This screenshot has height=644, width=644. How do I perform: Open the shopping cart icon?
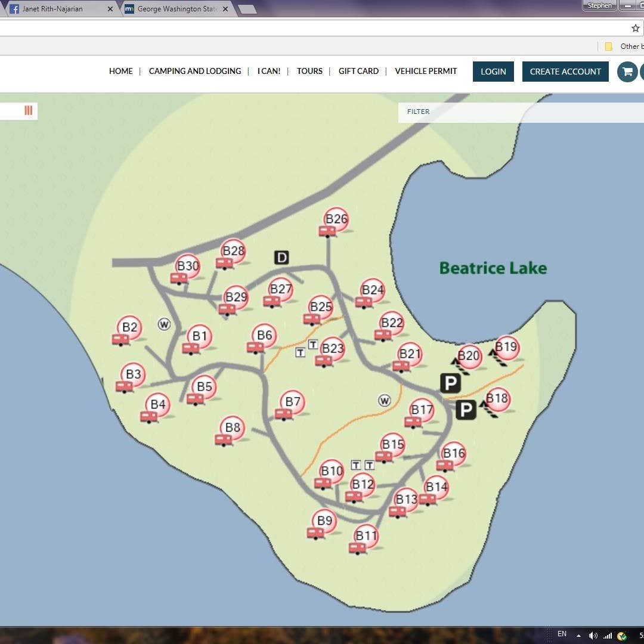click(627, 72)
